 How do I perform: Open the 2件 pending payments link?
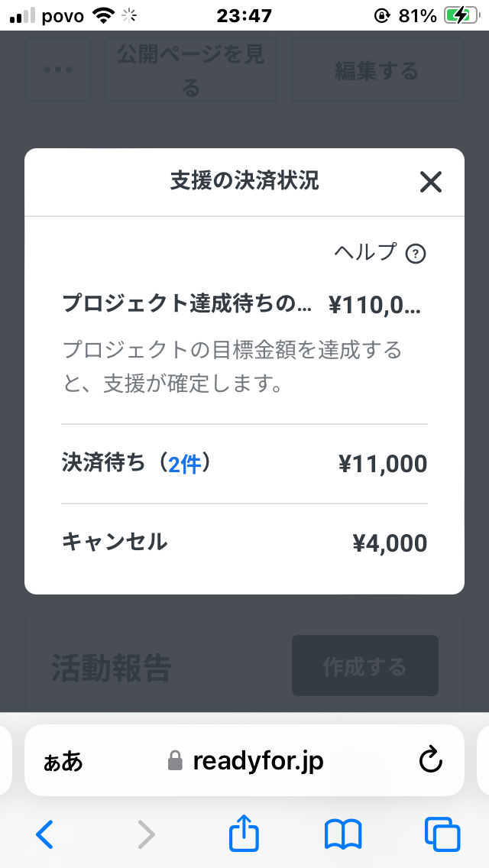[185, 464]
